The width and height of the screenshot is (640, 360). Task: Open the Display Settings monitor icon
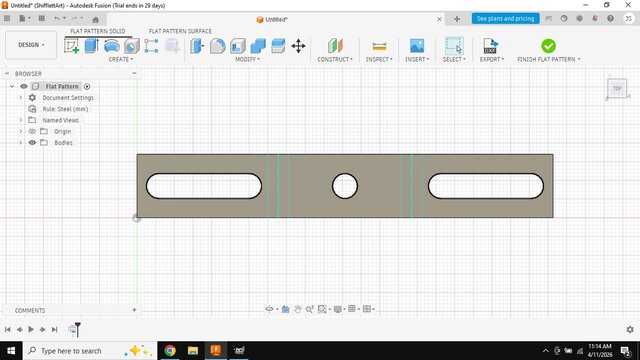(x=338, y=309)
